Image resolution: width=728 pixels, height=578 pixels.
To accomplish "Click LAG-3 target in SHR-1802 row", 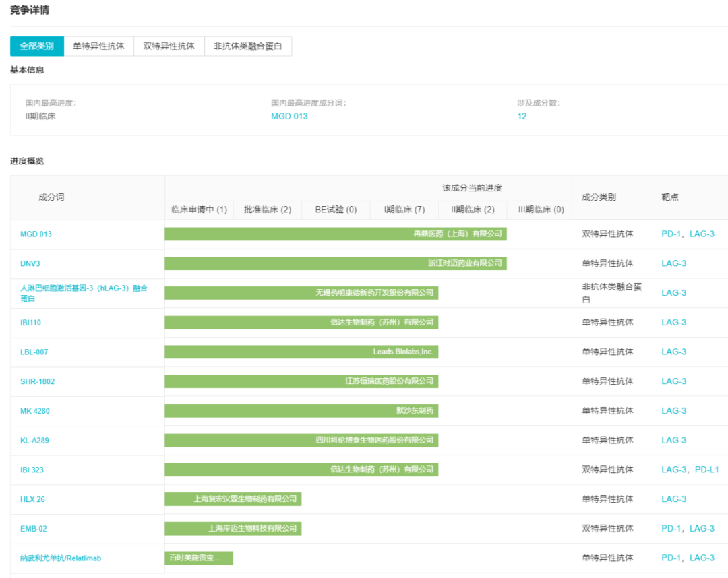I will point(673,381).
